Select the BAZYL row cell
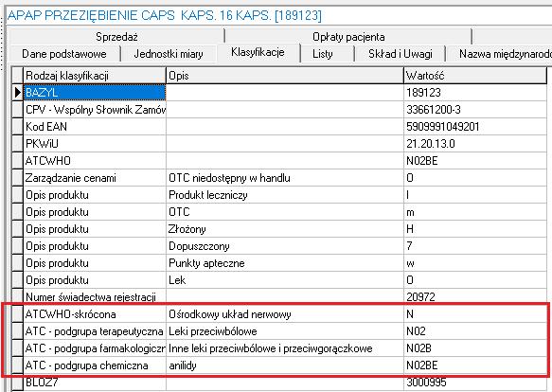This screenshot has width=552, height=392. point(95,93)
